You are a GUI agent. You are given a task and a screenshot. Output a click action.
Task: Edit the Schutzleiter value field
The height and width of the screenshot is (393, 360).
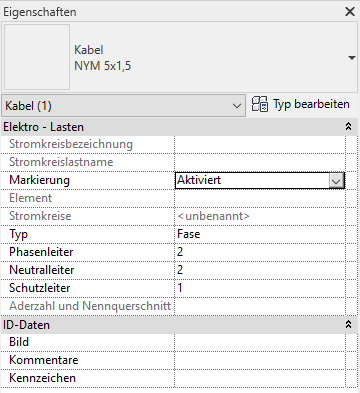260,288
